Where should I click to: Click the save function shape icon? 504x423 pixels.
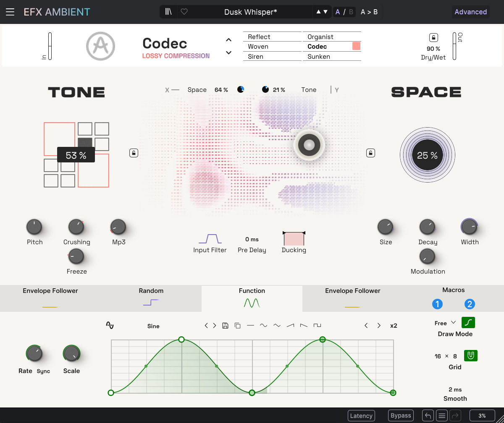point(225,326)
